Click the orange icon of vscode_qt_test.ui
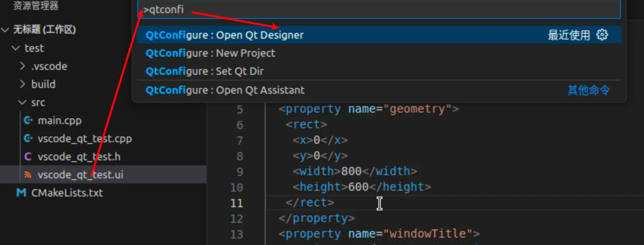Viewport: 644px width, 245px height. (x=28, y=175)
